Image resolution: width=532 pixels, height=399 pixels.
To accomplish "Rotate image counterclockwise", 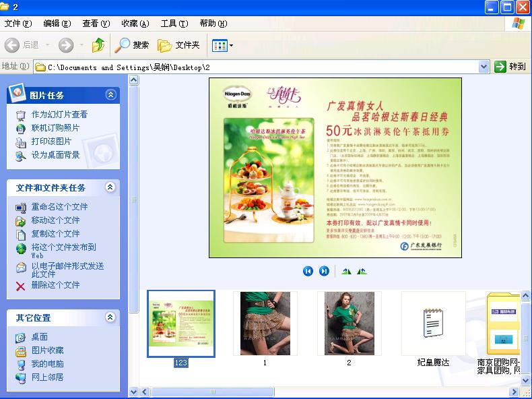I will [362, 271].
